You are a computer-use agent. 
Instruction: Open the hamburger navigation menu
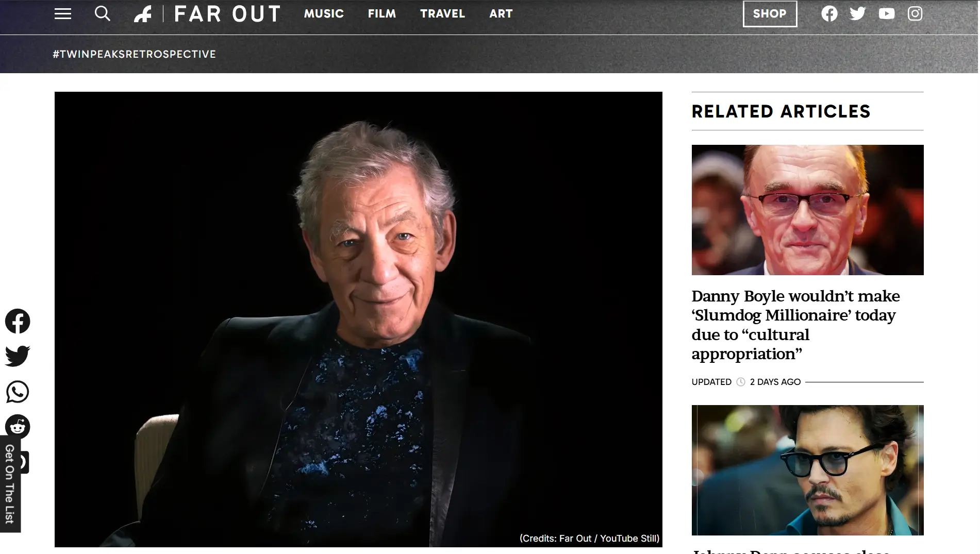[x=63, y=14]
